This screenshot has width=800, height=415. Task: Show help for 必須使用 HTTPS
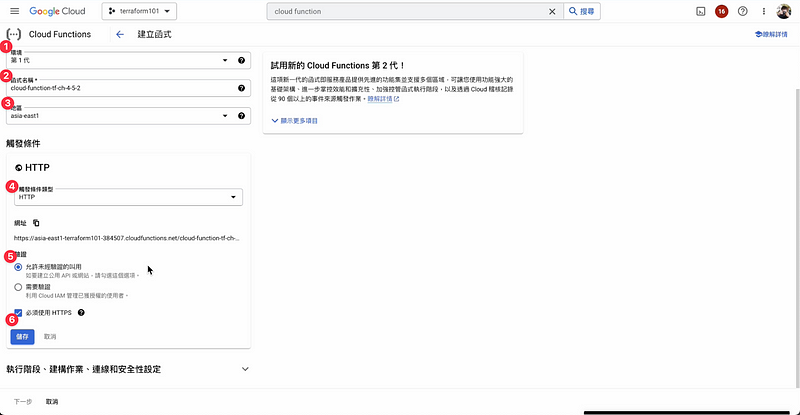81,312
